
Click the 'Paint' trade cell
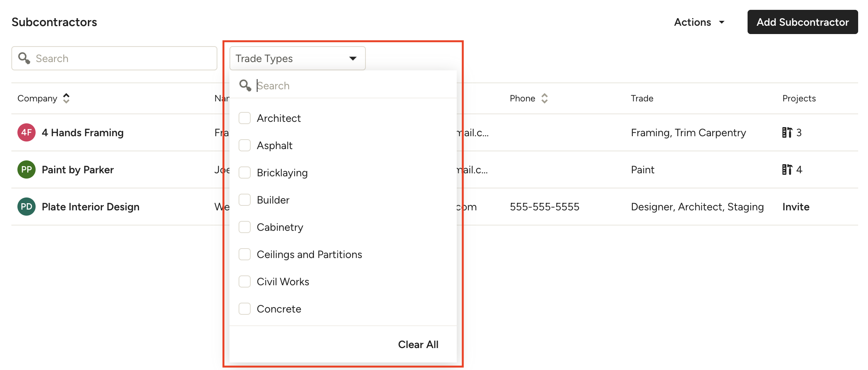click(643, 169)
